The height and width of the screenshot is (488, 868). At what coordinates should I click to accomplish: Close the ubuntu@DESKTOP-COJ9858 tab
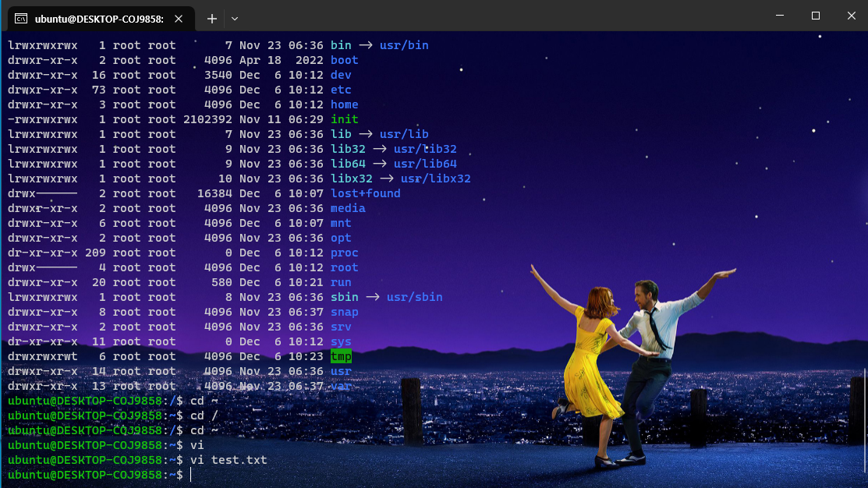[x=179, y=19]
